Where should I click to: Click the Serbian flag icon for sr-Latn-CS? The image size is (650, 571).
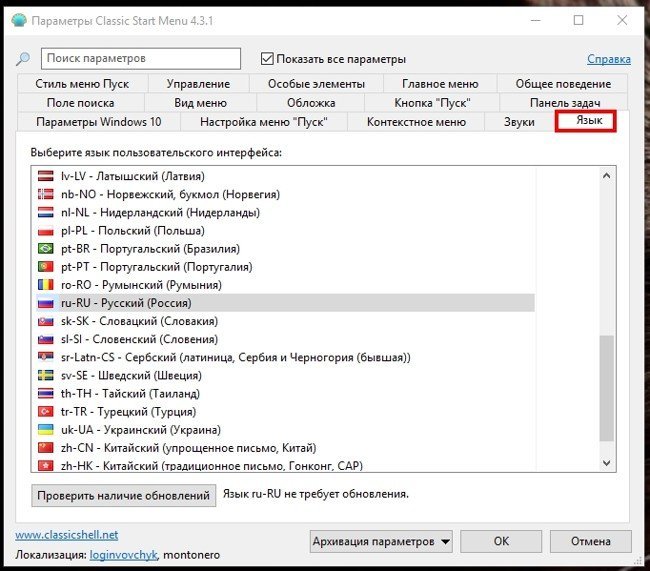(x=46, y=357)
